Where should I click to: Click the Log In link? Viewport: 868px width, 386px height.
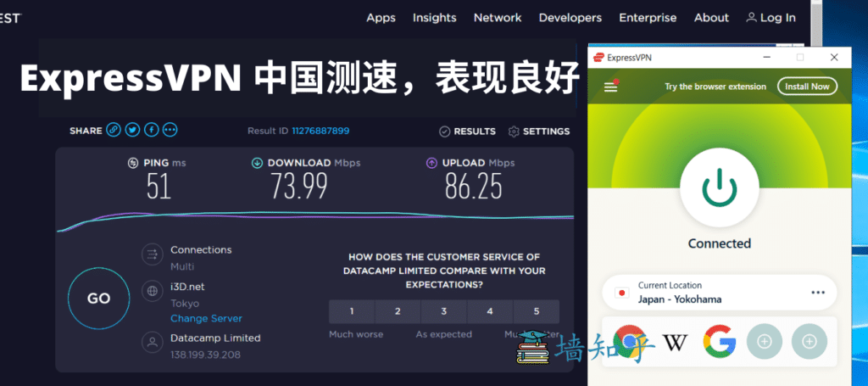tap(771, 18)
